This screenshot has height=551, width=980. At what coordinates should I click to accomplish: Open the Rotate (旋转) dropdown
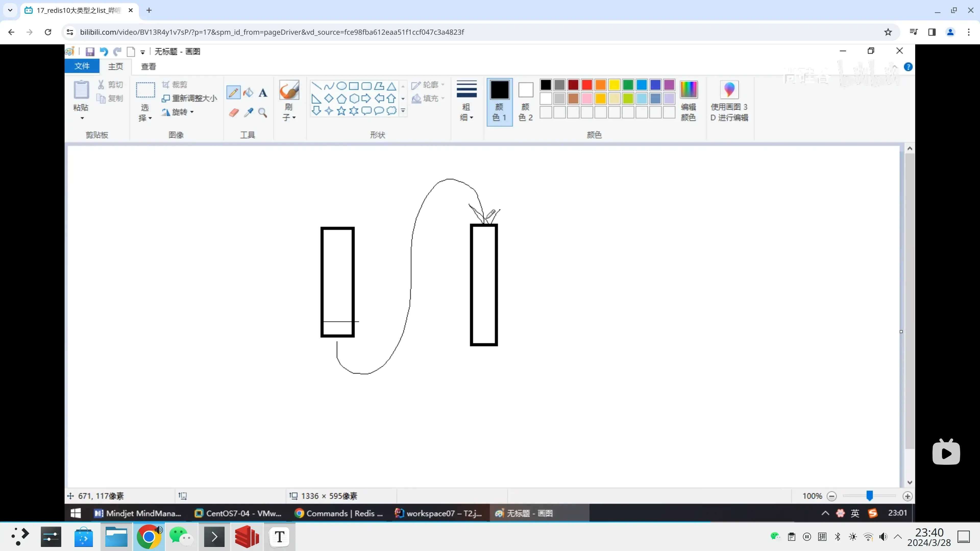click(178, 112)
